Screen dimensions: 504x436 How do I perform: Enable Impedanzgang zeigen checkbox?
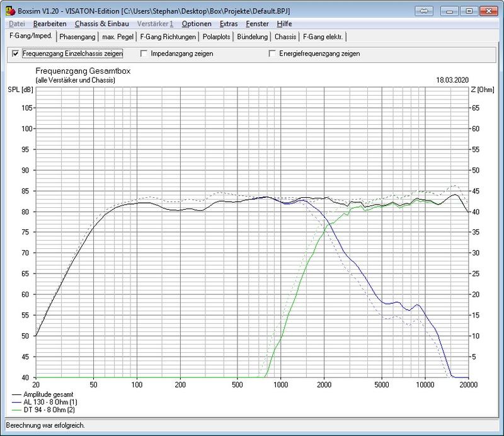click(144, 54)
